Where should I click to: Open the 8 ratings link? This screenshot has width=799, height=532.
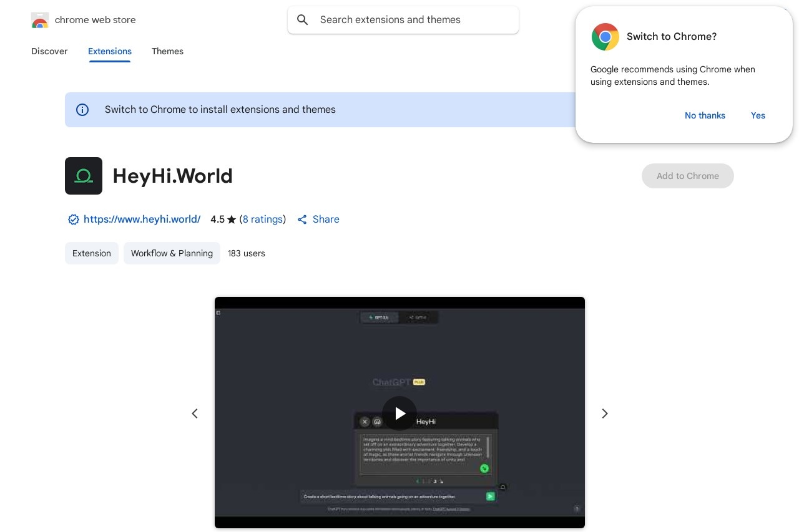pyautogui.click(x=263, y=220)
